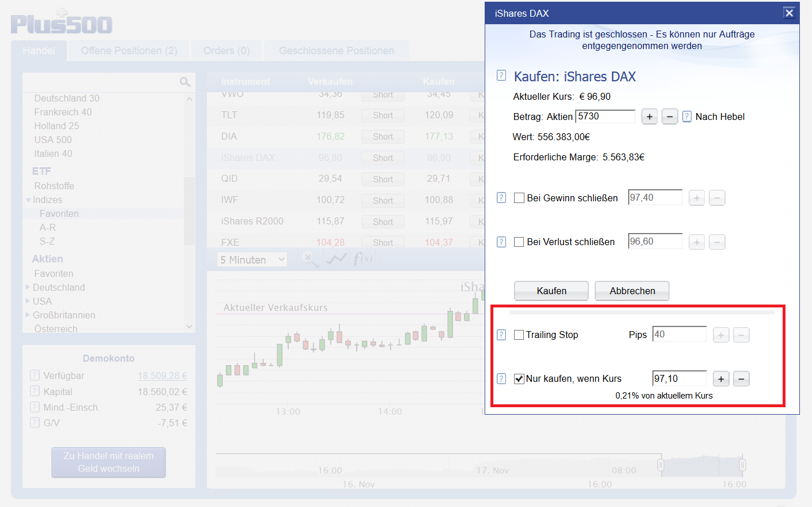Select the S-Z entry under Indizes
This screenshot has height=507, width=812.
coord(47,241)
